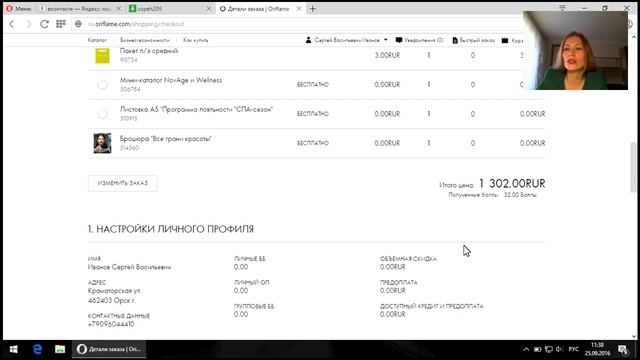Open the Быстрый заказ quick order link

point(473,40)
